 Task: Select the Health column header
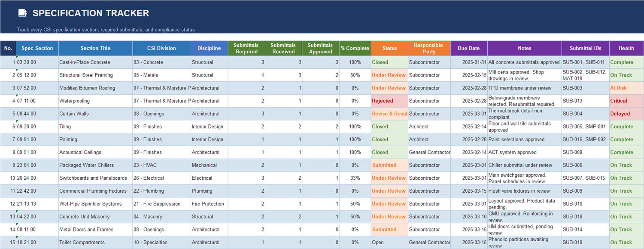click(626, 48)
